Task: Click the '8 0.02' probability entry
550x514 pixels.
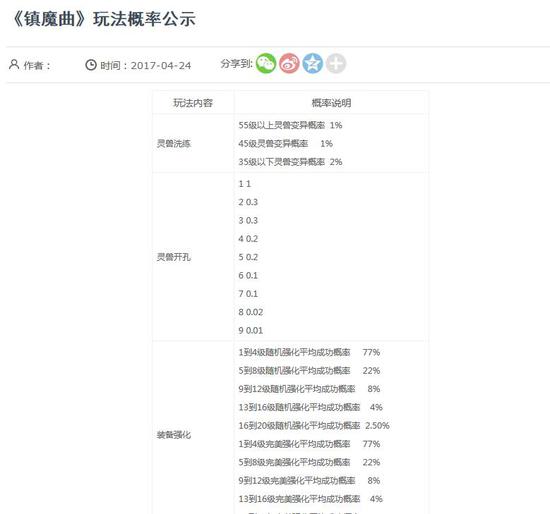Action: 250,312
